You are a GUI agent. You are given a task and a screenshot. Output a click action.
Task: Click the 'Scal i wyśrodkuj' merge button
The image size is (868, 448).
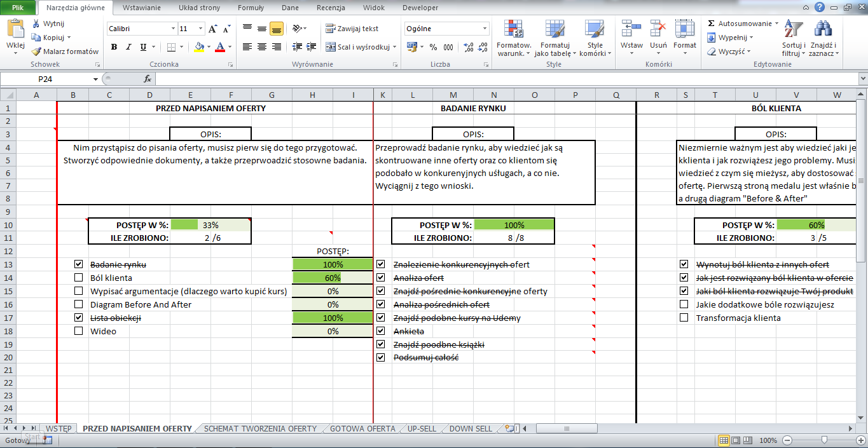pos(358,47)
